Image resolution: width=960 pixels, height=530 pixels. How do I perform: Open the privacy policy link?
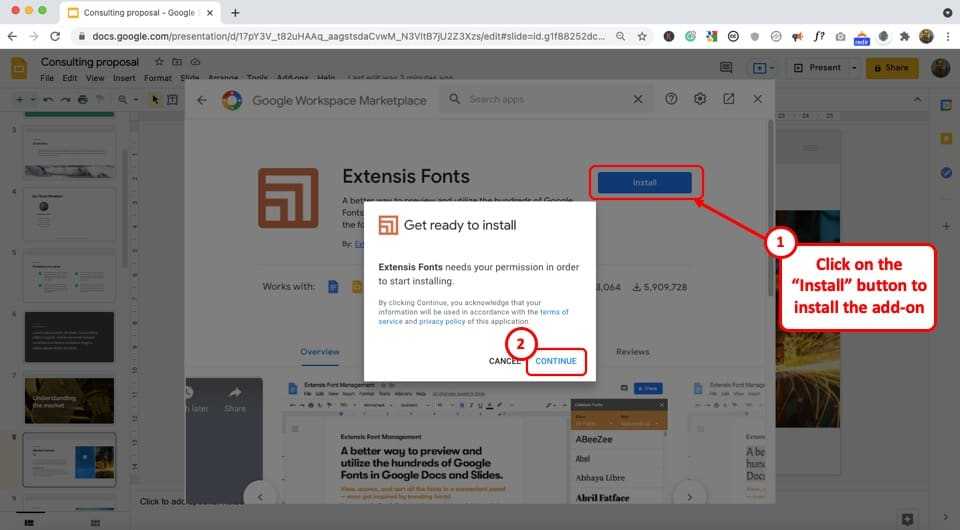pos(440,322)
